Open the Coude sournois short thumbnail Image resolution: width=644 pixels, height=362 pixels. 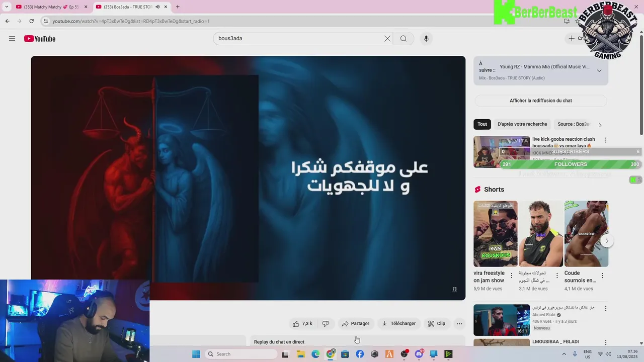pyautogui.click(x=586, y=234)
